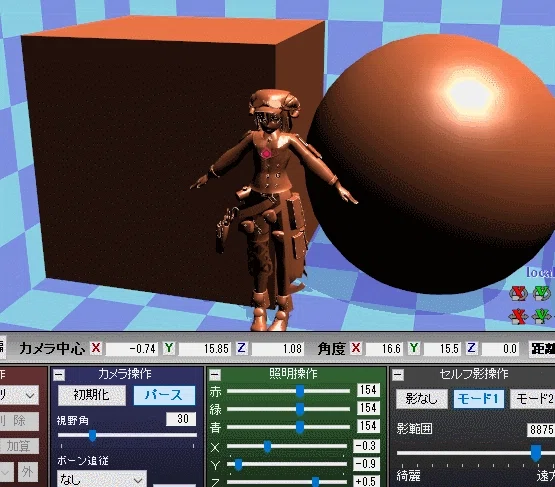The image size is (555, 487).
Task: Click the カメラ中心 label
Action: [52, 349]
